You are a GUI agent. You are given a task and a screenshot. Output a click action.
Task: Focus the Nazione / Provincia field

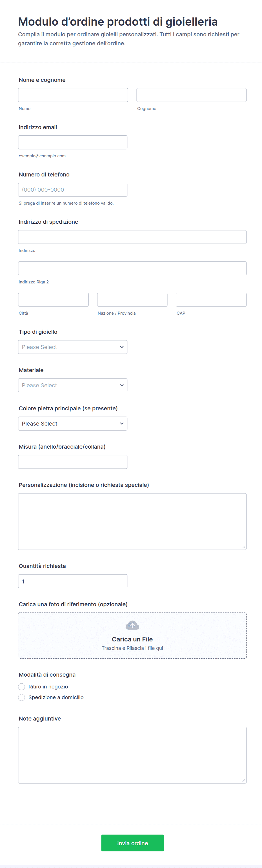pos(132,299)
